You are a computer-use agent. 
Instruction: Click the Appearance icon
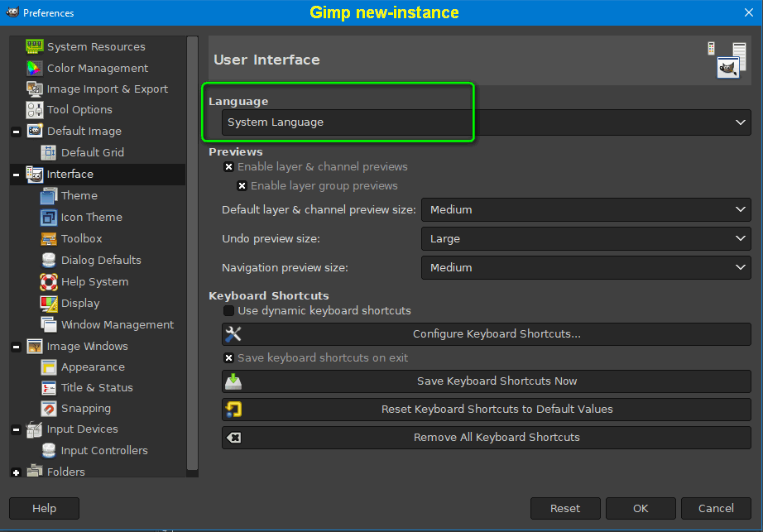pos(49,367)
